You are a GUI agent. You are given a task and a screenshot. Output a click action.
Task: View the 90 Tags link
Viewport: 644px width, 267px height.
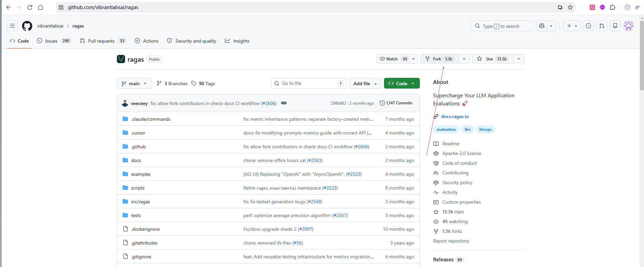[x=203, y=84]
